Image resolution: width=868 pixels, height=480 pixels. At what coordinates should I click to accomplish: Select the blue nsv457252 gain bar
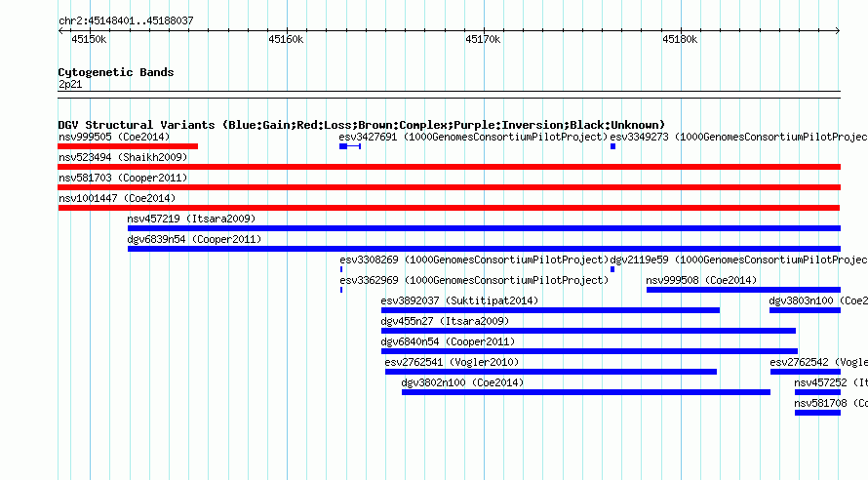pyautogui.click(x=817, y=392)
